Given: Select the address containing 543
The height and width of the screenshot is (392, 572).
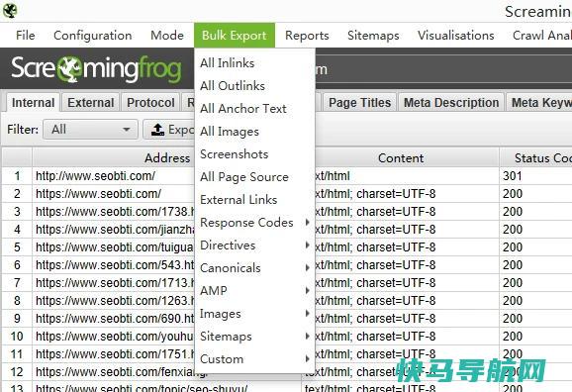Looking at the screenshot, I should point(115,265).
